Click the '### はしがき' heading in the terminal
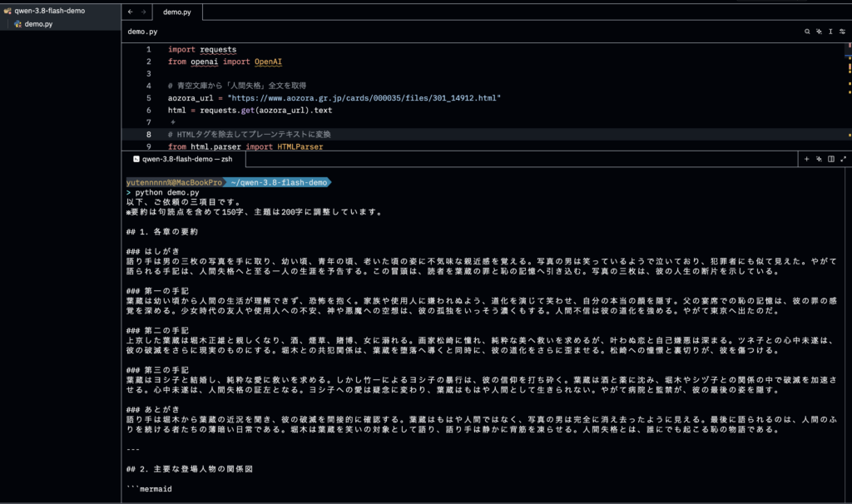The image size is (852, 504). [x=153, y=251]
